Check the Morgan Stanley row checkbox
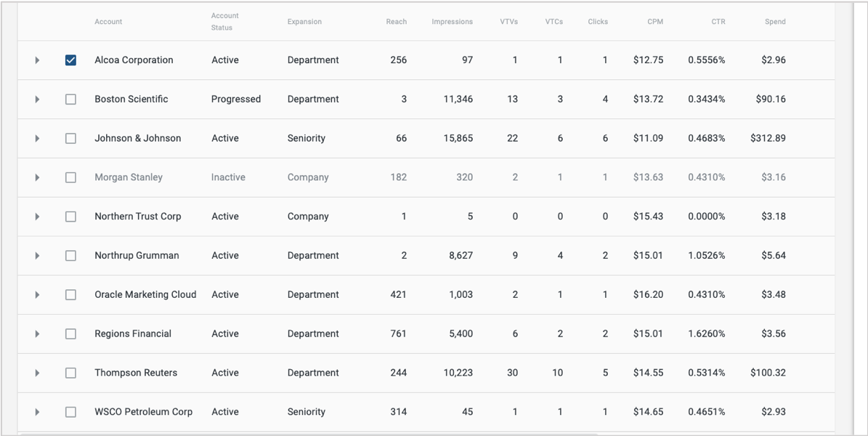868x436 pixels. 70,177
